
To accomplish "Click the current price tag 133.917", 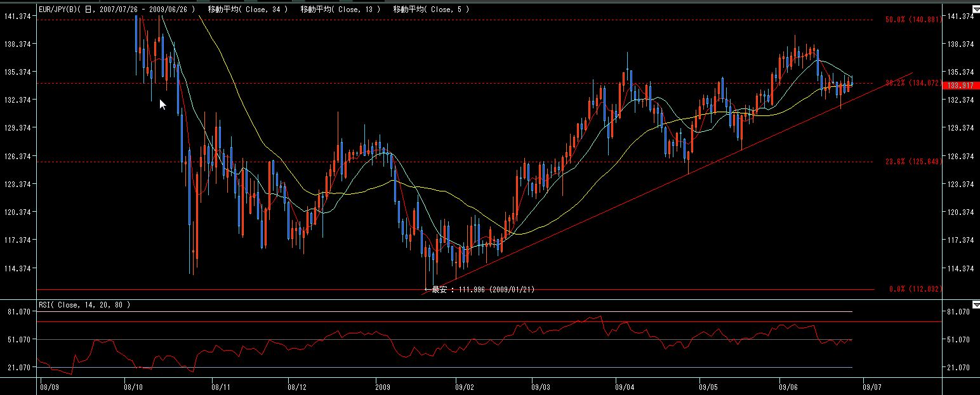I will [960, 86].
